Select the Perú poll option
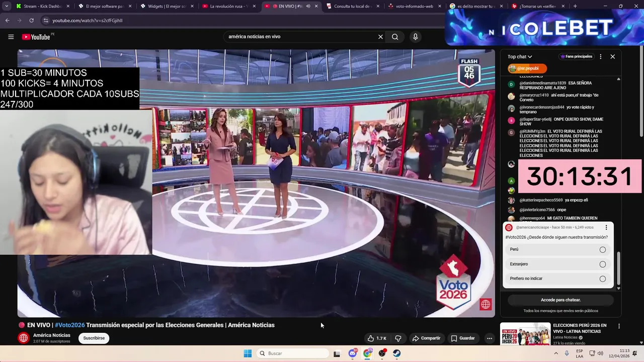Image resolution: width=644 pixels, height=362 pixels. tap(558, 249)
